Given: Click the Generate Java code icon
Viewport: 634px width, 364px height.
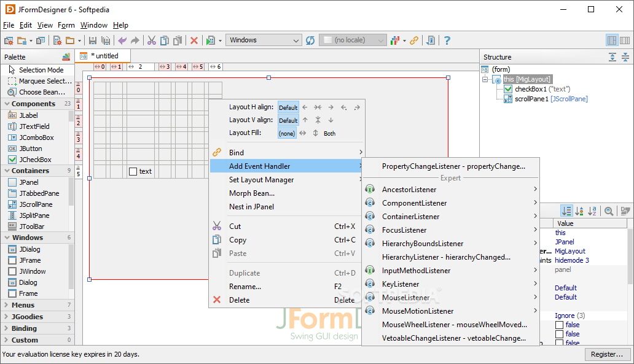Looking at the screenshot, I should tap(431, 41).
